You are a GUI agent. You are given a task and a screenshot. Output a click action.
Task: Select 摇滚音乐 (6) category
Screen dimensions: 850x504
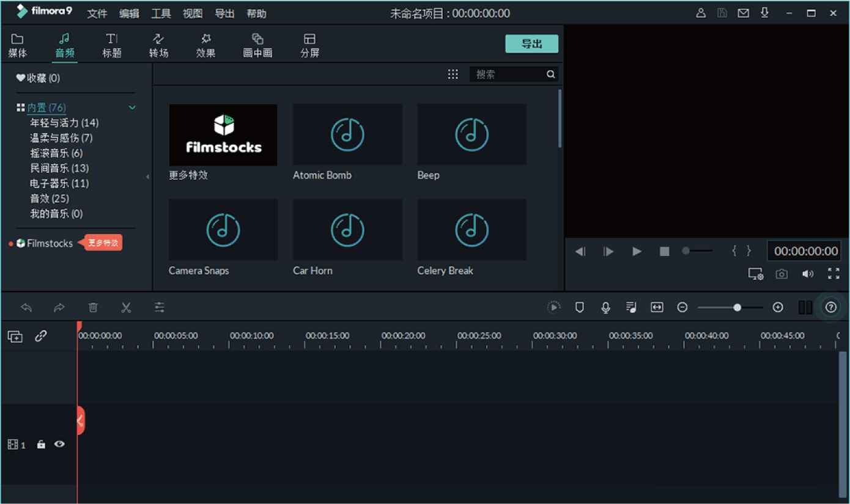pyautogui.click(x=56, y=153)
